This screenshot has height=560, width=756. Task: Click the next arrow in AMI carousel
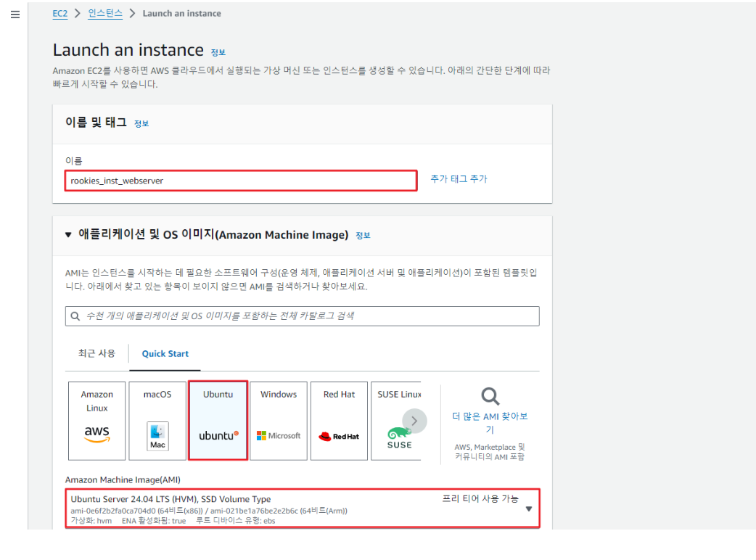[415, 421]
